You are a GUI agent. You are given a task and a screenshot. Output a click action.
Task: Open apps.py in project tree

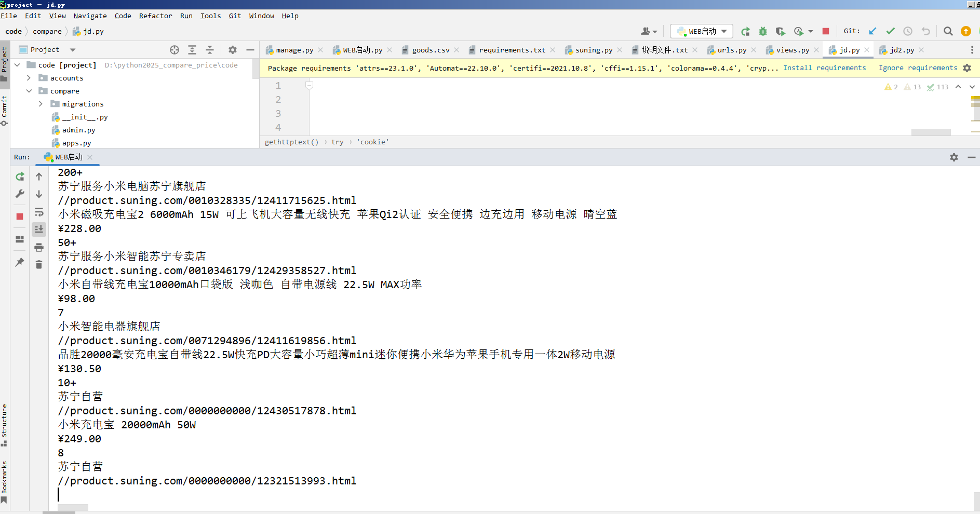pyautogui.click(x=76, y=143)
